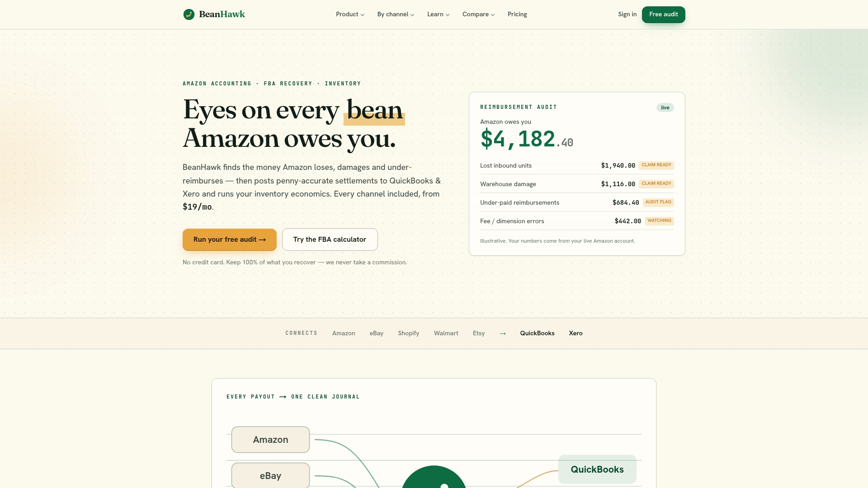Click the WATCHING tag
The image size is (868, 488).
[660, 221]
